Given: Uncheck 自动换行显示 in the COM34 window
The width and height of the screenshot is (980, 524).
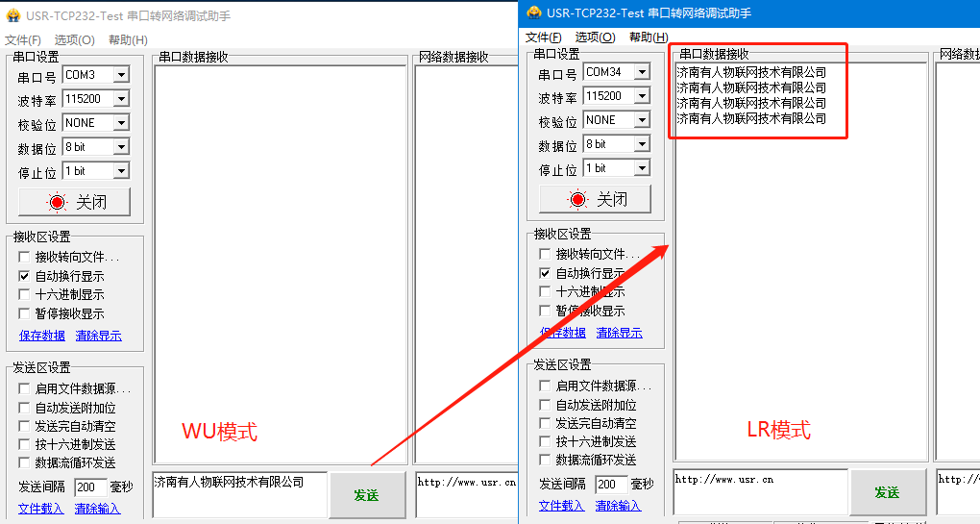Looking at the screenshot, I should [x=546, y=273].
